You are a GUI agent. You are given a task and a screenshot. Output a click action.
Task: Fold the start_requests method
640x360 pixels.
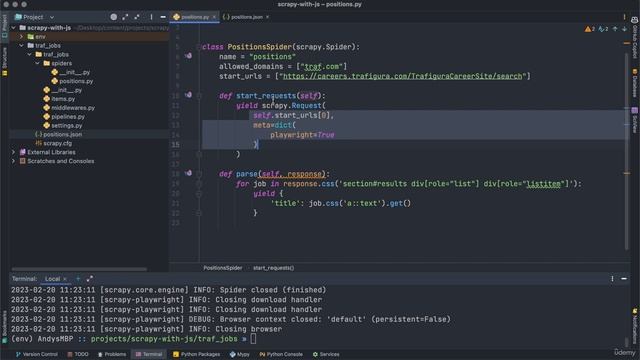pyautogui.click(x=199, y=96)
